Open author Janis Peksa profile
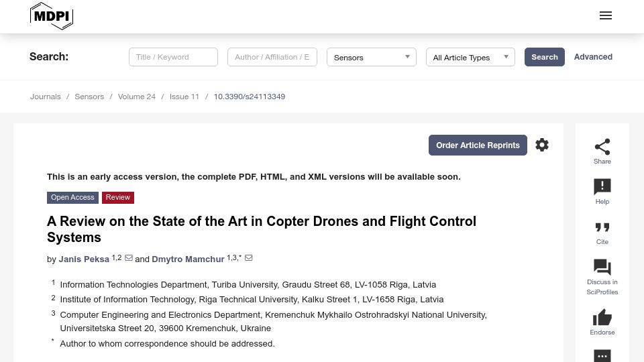644x362 pixels. click(x=84, y=259)
